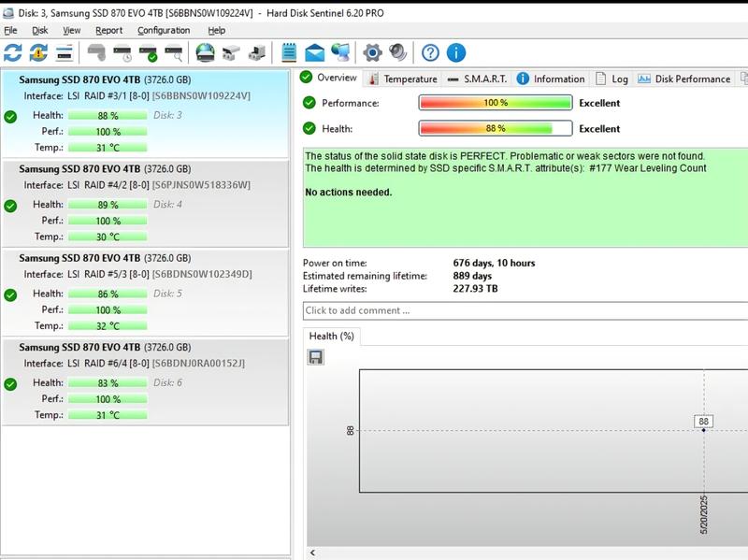Click green status check of Disk 6

(10, 384)
